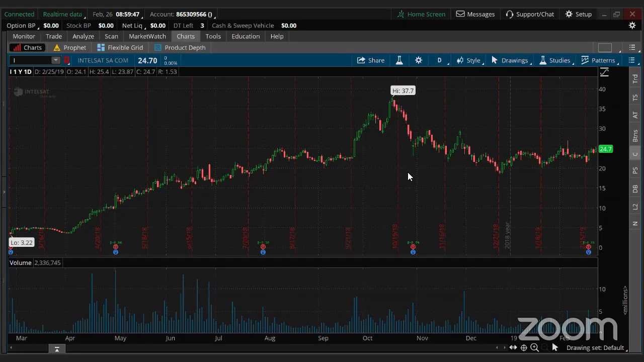Click the Share chart button
The image size is (644, 362).
coord(371,60)
